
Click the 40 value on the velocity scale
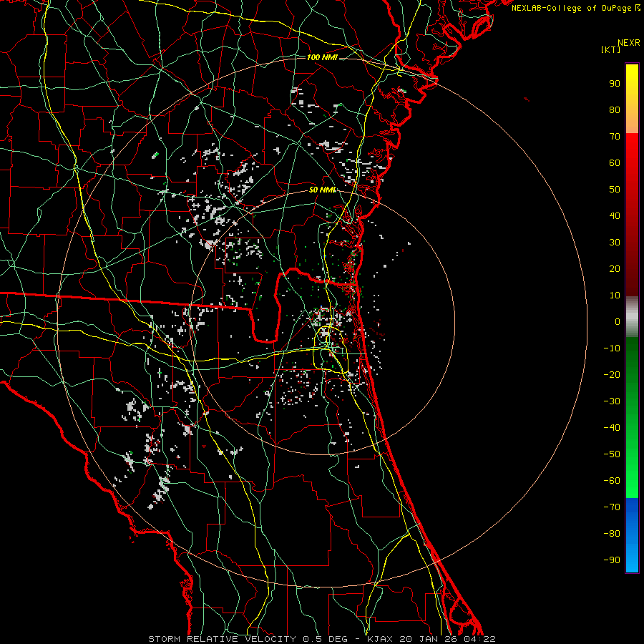[x=615, y=216]
